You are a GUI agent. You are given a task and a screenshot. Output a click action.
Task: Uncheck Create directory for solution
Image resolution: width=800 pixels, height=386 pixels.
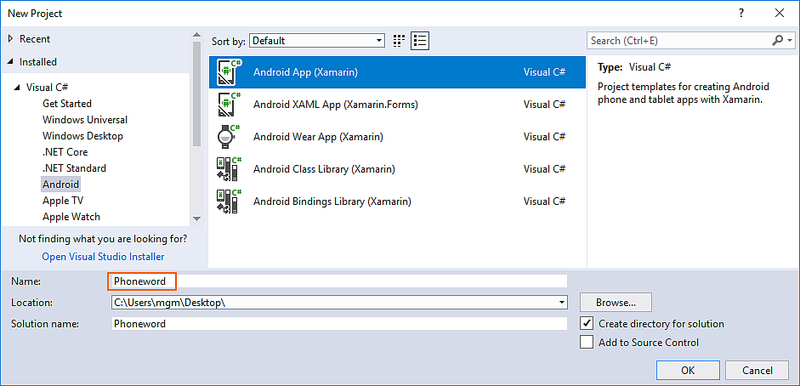tap(587, 324)
